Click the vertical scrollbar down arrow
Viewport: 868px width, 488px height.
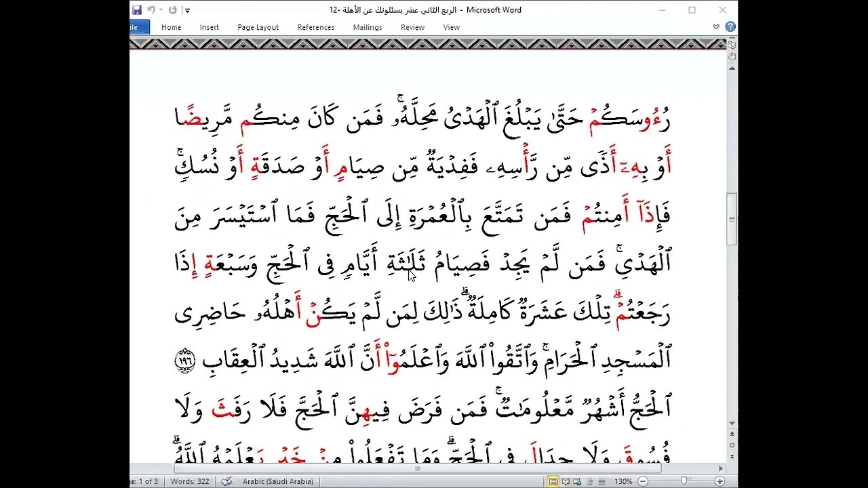pyautogui.click(x=732, y=424)
